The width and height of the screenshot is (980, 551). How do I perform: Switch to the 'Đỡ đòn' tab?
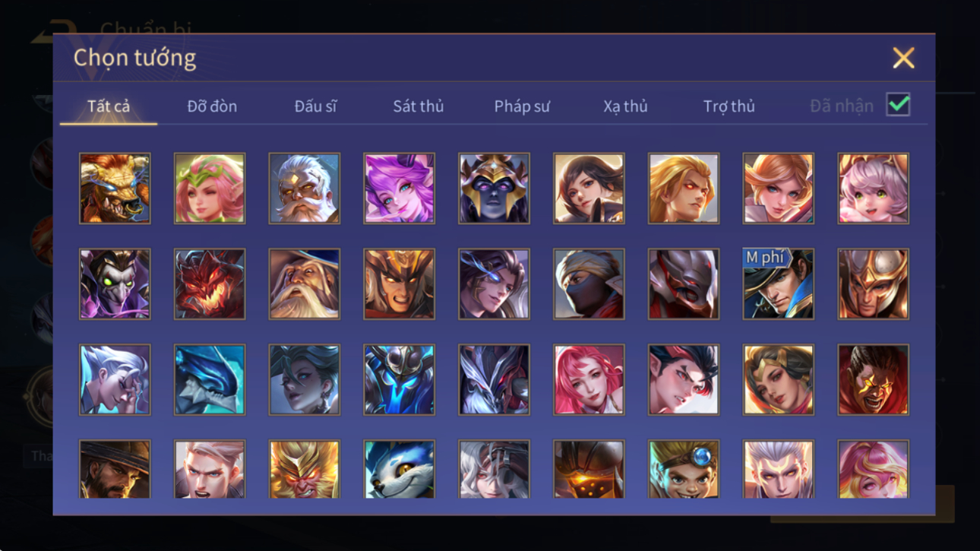tap(212, 106)
